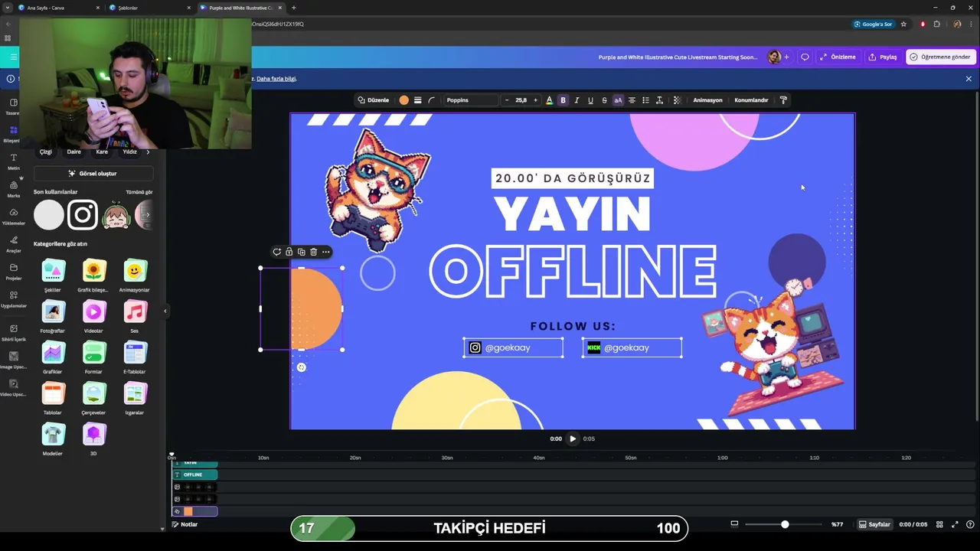The height and width of the screenshot is (551, 980).
Task: Select the Metin text sidebar tool
Action: tap(13, 161)
